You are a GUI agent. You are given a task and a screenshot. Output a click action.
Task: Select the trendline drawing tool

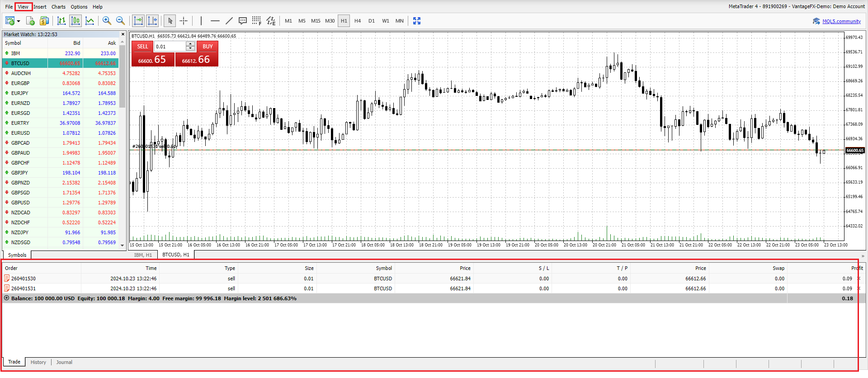pos(229,21)
